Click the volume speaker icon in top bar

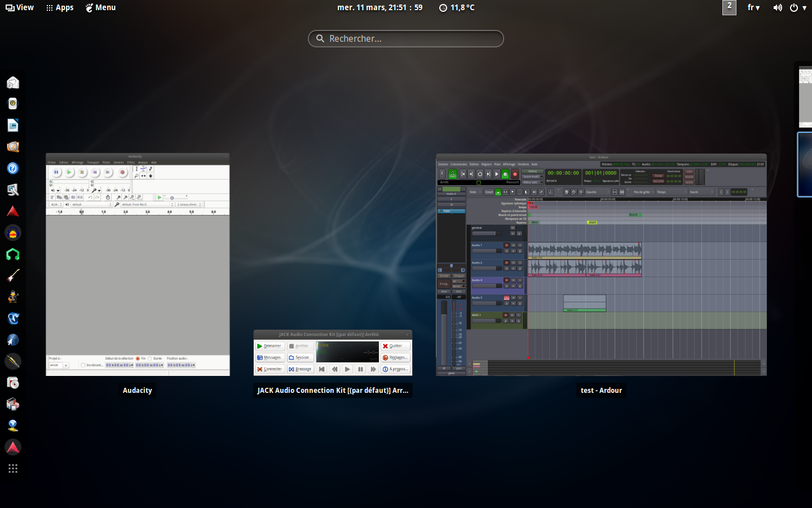pyautogui.click(x=778, y=7)
